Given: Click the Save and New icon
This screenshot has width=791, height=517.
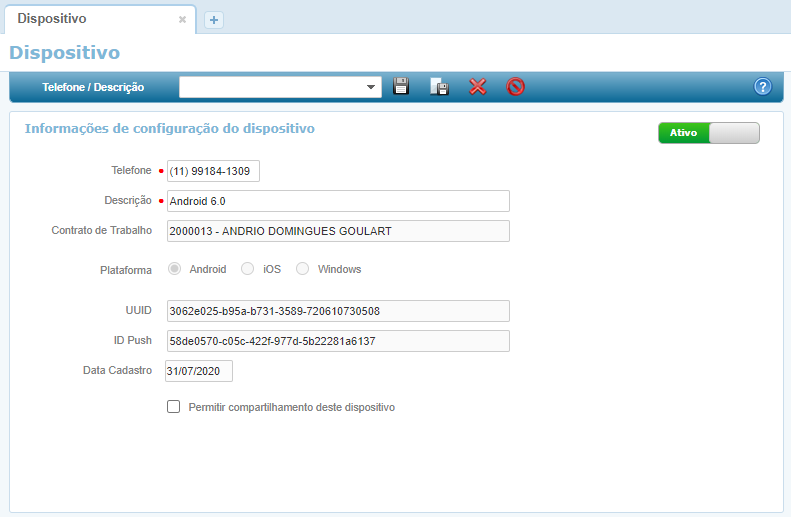Looking at the screenshot, I should [x=439, y=87].
